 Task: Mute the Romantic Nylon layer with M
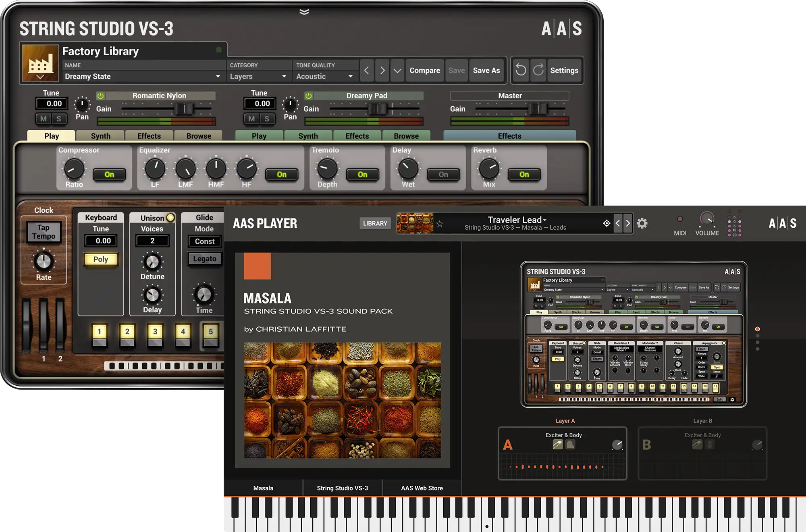click(44, 118)
